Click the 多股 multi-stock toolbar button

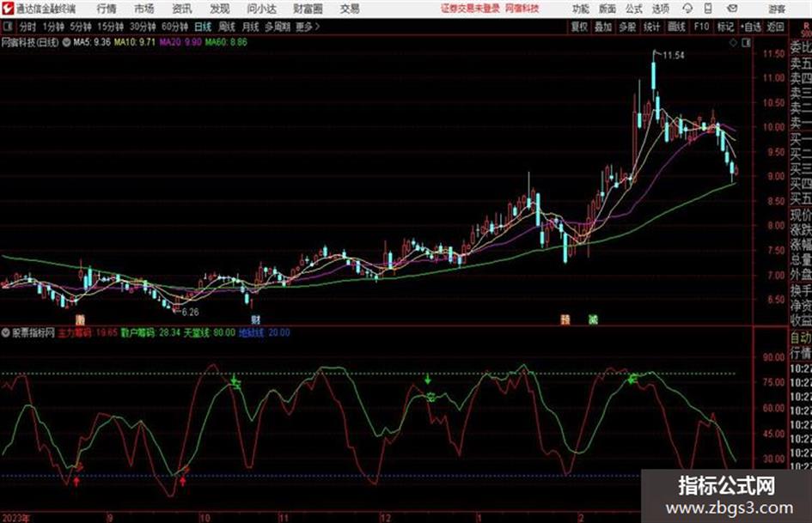click(627, 27)
